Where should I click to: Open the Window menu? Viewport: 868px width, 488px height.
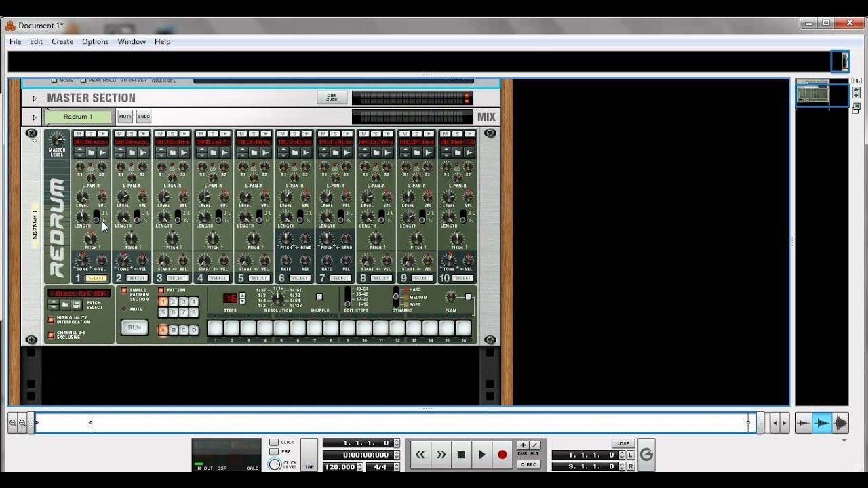(x=132, y=41)
